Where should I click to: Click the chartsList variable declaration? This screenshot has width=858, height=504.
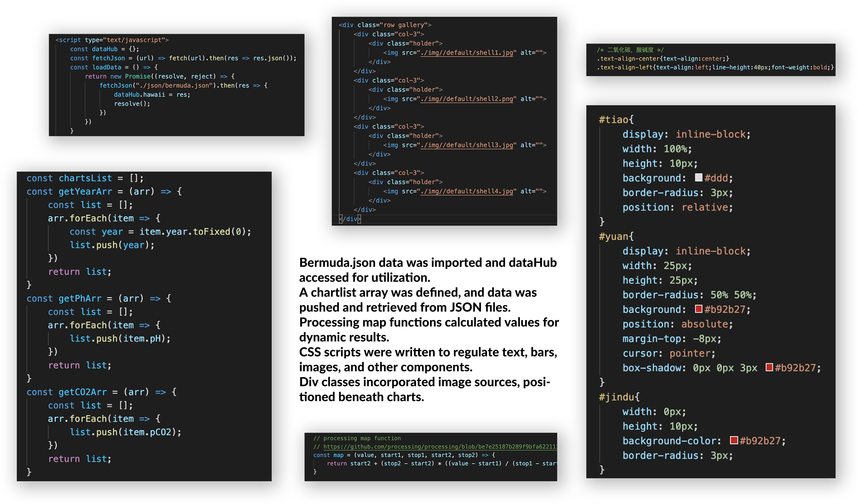coord(85,178)
